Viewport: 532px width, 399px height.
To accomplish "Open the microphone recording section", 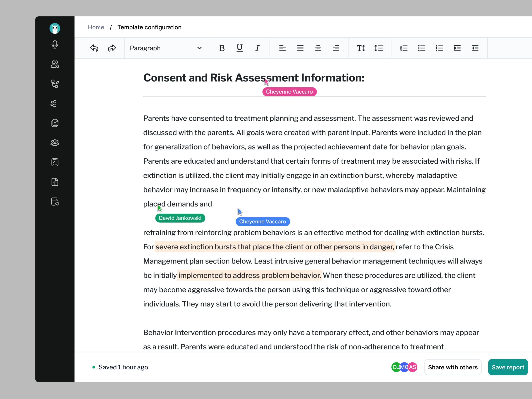I will [x=55, y=45].
